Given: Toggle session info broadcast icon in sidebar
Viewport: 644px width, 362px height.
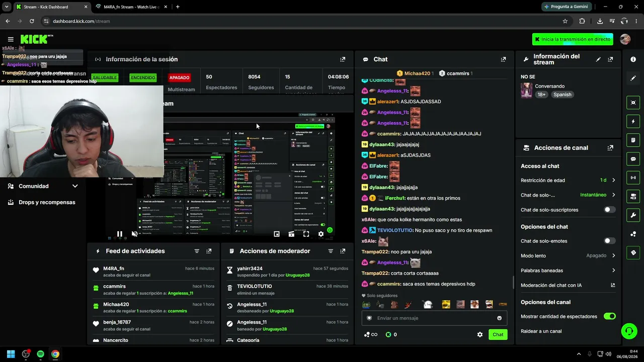Looking at the screenshot, I should pos(633,177).
